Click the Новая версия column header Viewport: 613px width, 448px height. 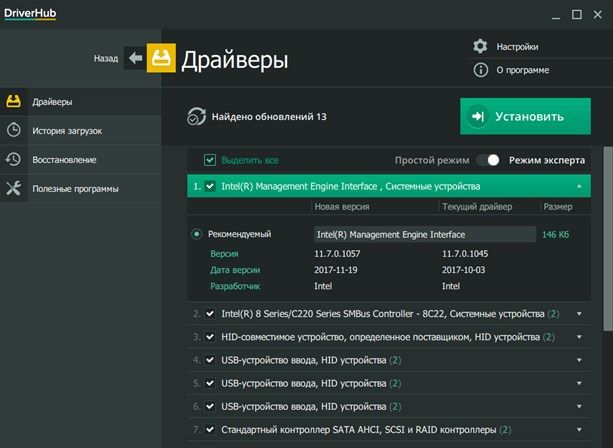(x=342, y=206)
